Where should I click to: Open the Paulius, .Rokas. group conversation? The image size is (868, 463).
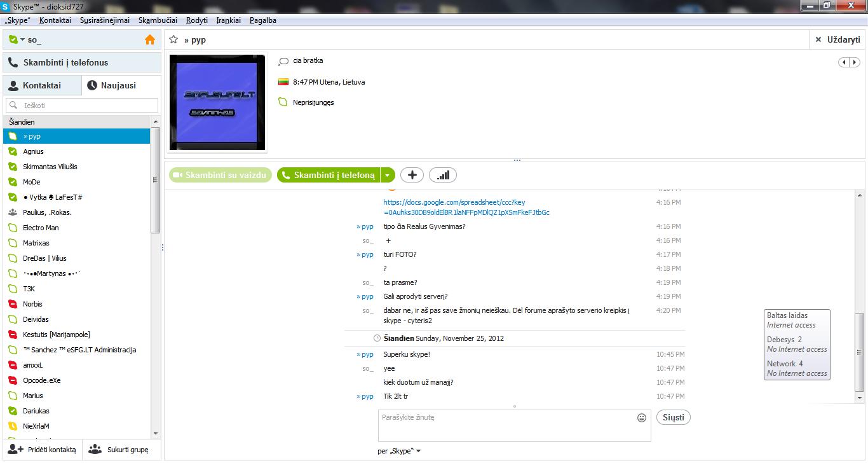76,212
